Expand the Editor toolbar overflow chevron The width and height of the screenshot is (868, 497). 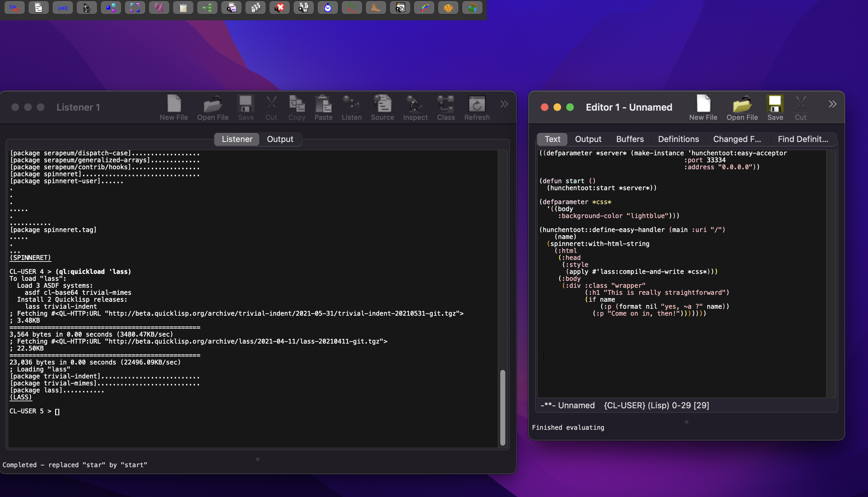[x=832, y=104]
